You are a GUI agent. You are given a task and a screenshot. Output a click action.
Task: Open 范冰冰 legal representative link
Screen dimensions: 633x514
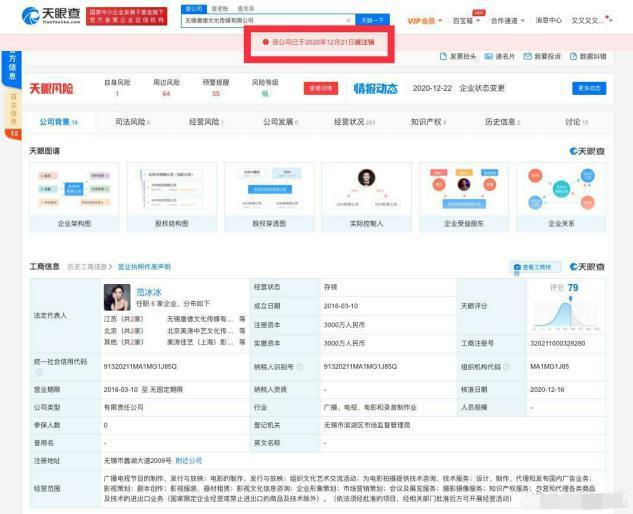point(149,292)
